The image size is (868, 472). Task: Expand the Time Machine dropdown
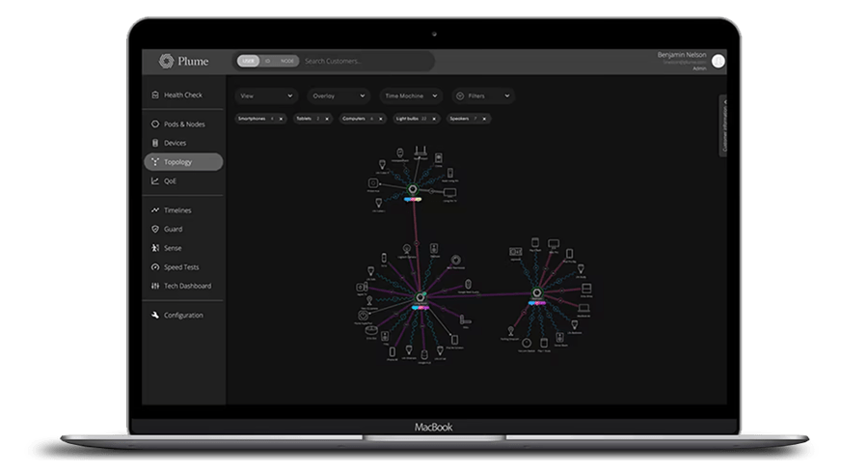pyautogui.click(x=410, y=97)
